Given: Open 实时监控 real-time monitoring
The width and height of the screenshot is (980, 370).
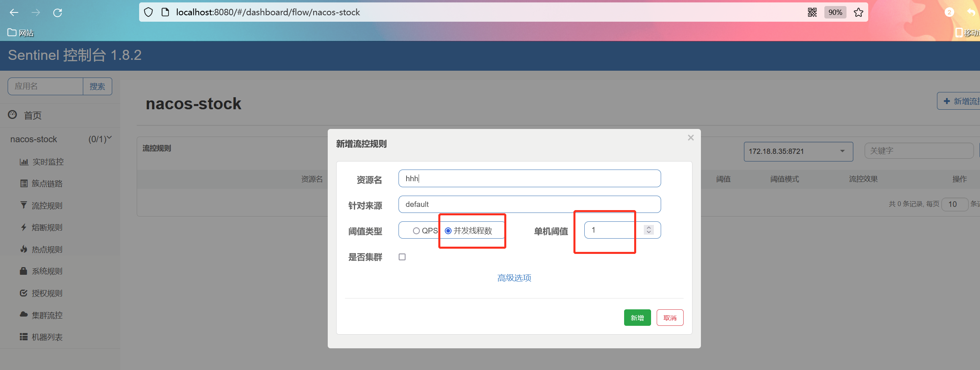Looking at the screenshot, I should [x=48, y=161].
